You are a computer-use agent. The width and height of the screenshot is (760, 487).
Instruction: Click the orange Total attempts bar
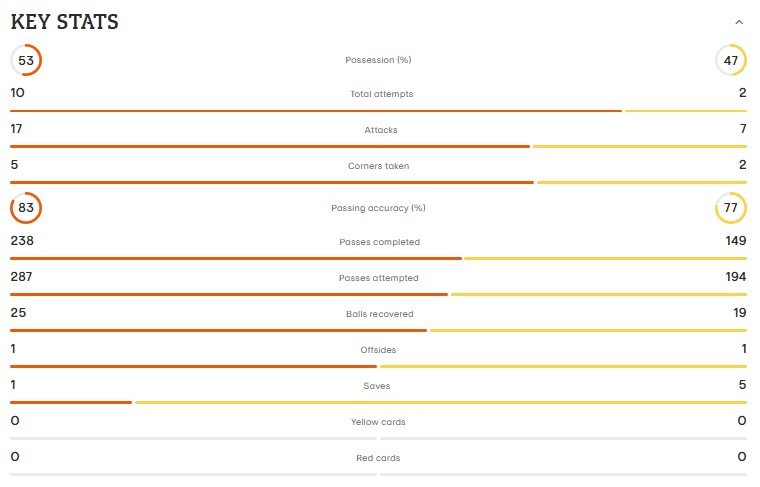pos(316,111)
